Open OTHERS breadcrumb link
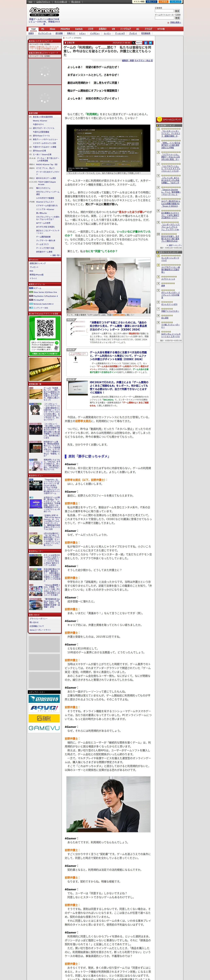210x980 pixels. click(77, 38)
